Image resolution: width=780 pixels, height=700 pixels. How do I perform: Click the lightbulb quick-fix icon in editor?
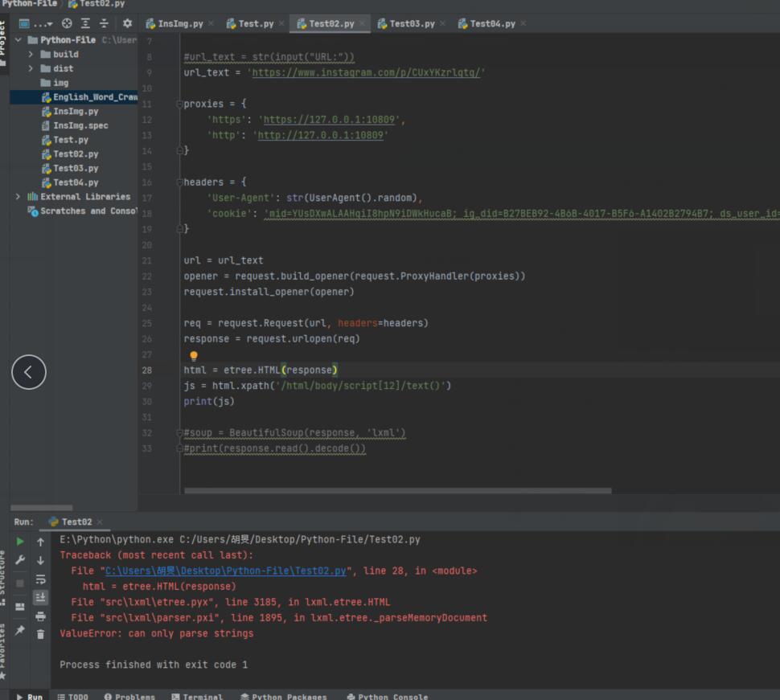coord(193,355)
